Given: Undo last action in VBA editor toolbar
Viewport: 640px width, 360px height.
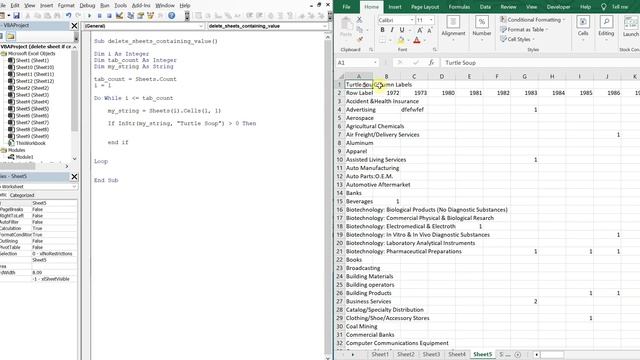Looking at the screenshot, I should (69, 16).
